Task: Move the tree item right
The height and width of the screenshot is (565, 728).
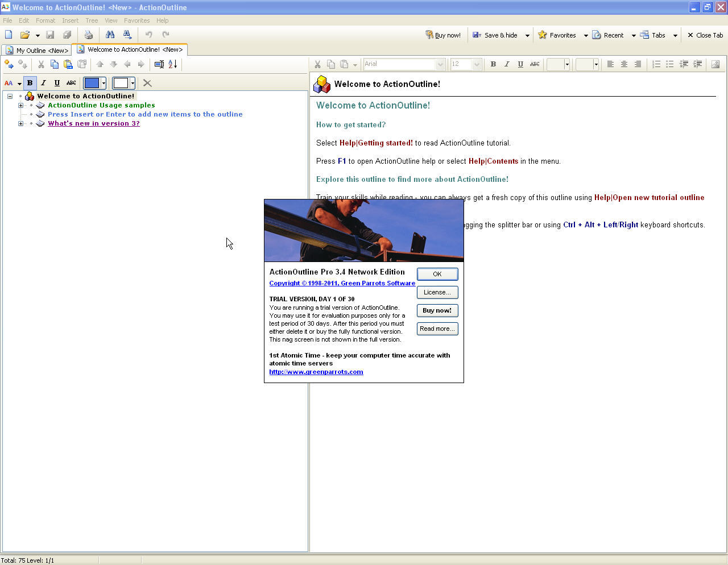Action: coord(141,64)
